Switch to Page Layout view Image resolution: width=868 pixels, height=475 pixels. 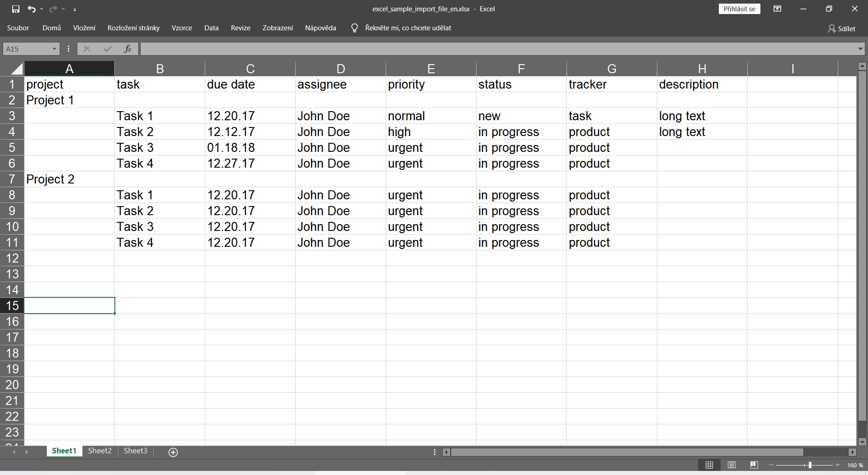coord(731,465)
